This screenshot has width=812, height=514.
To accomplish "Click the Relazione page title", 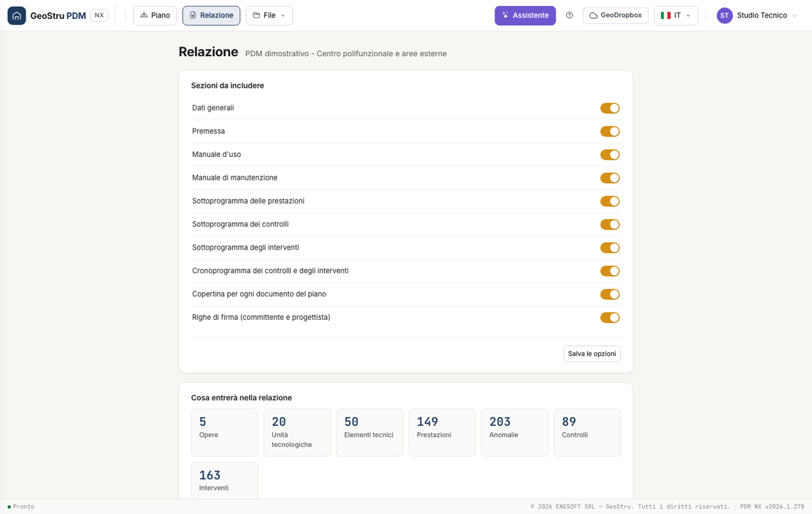I will pos(208,52).
